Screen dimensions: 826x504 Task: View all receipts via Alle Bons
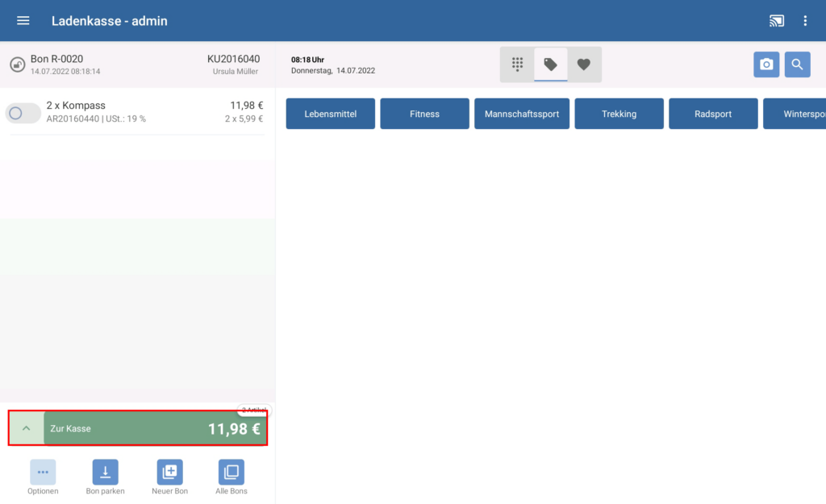(232, 473)
